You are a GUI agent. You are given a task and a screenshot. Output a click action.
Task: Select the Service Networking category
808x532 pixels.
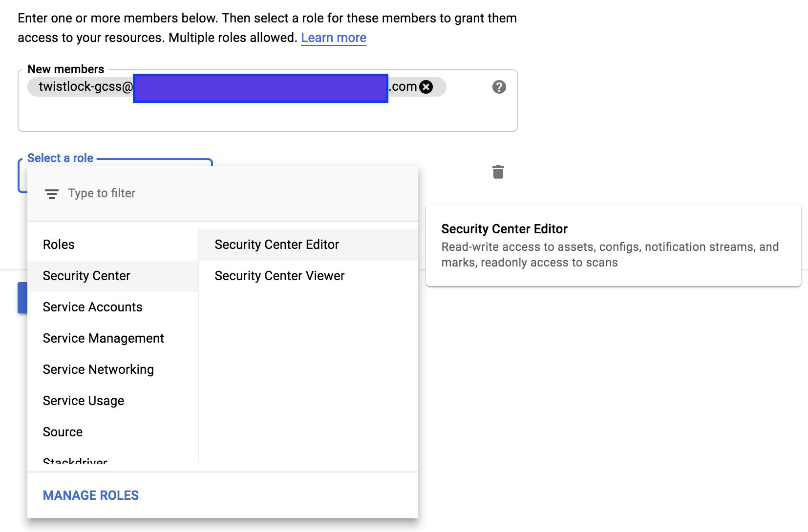[113, 369]
